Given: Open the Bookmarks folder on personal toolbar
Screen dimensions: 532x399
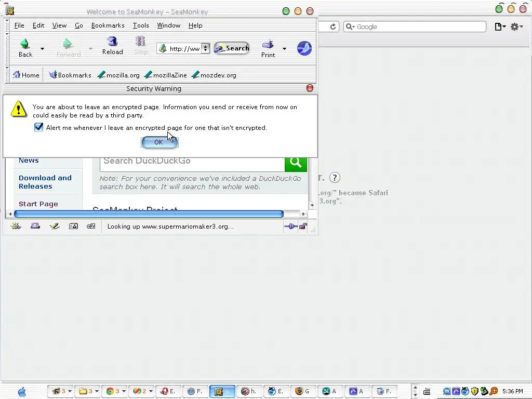Looking at the screenshot, I should (70, 75).
